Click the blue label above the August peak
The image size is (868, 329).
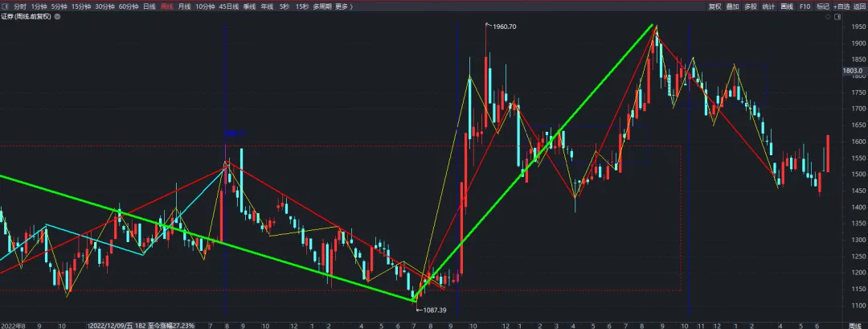click(x=234, y=134)
